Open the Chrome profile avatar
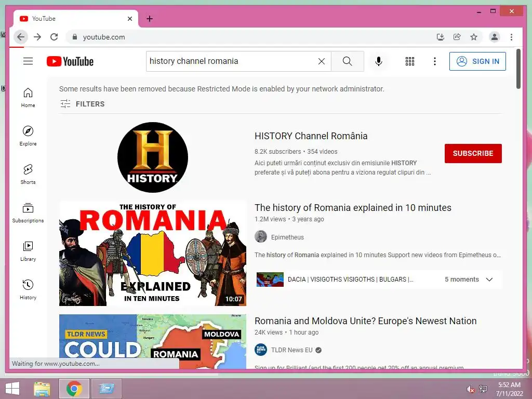 [x=495, y=37]
